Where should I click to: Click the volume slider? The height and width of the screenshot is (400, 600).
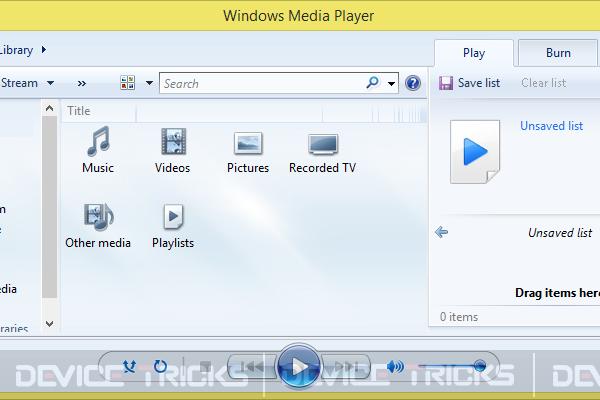(x=452, y=366)
